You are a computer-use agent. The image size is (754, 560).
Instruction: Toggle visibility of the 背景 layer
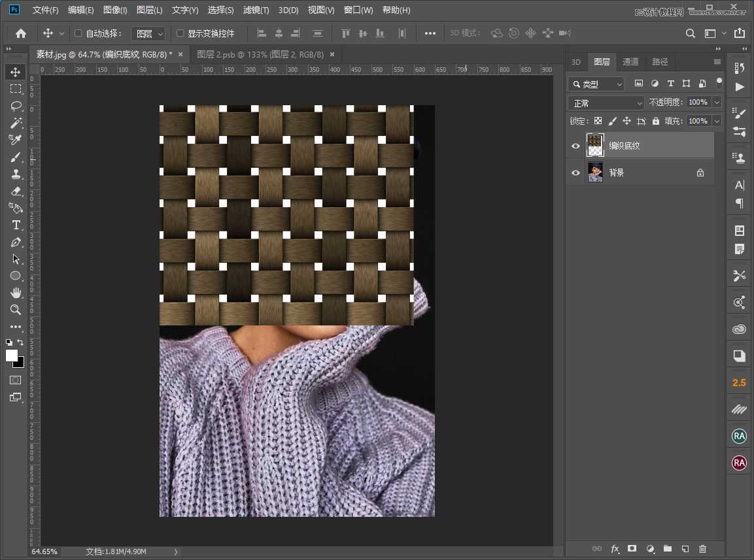click(x=575, y=173)
